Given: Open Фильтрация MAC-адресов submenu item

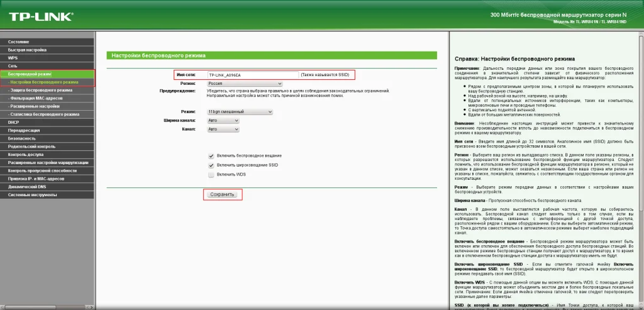Looking at the screenshot, I should pyautogui.click(x=47, y=98).
